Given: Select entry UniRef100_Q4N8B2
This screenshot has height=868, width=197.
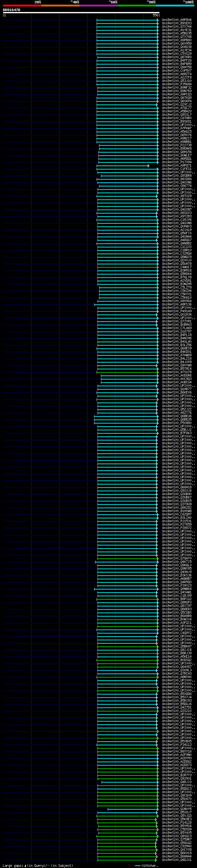Looking at the screenshot, I should tap(176, 243).
